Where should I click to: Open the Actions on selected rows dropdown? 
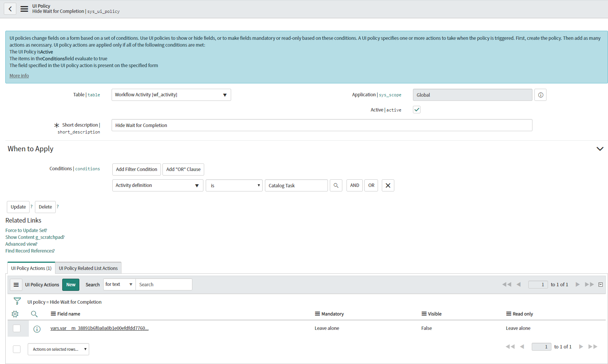tap(58, 349)
